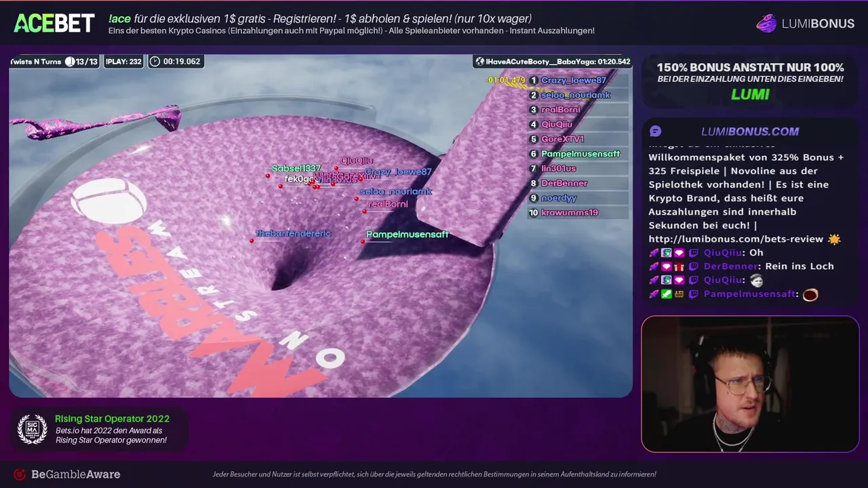The width and height of the screenshot is (868, 488).
Task: Click the streamer webcam feed
Action: click(750, 384)
